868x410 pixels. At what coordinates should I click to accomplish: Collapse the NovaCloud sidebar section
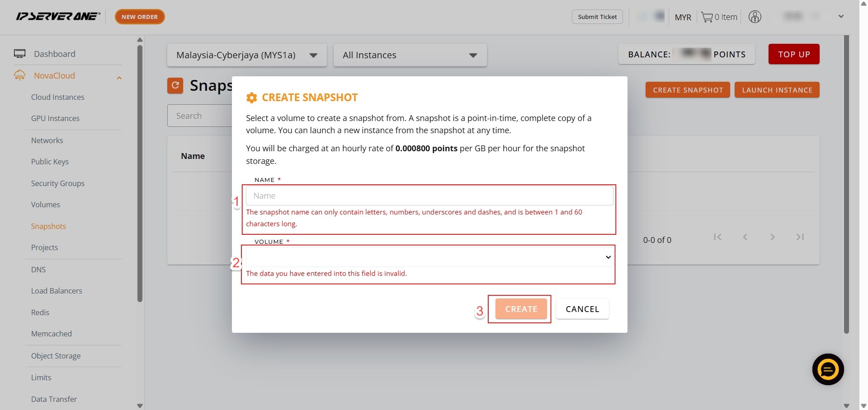click(x=119, y=78)
